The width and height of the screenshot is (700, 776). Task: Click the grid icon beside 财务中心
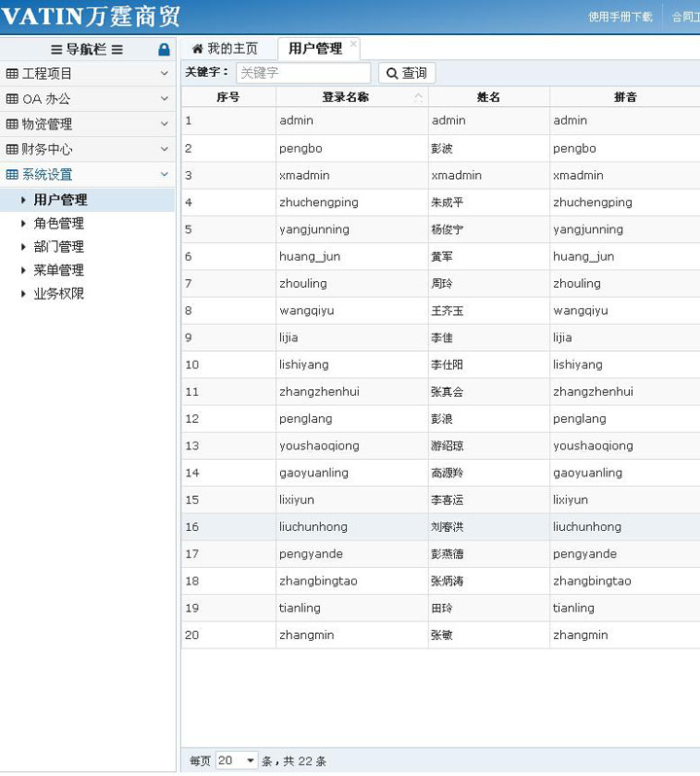point(12,150)
